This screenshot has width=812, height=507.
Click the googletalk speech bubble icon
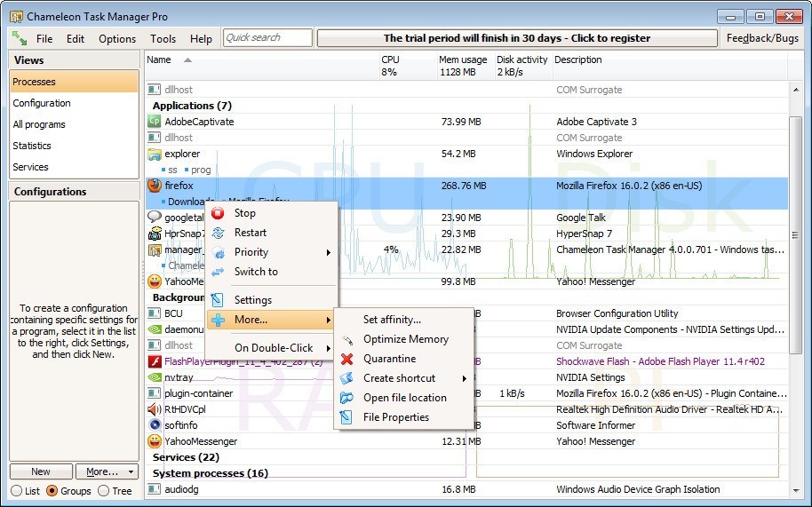(x=155, y=217)
